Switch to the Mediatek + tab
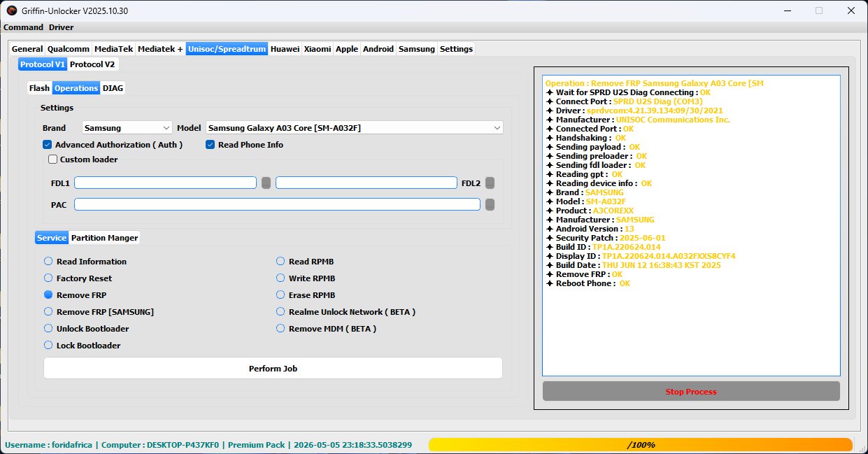868x454 pixels. [x=160, y=49]
